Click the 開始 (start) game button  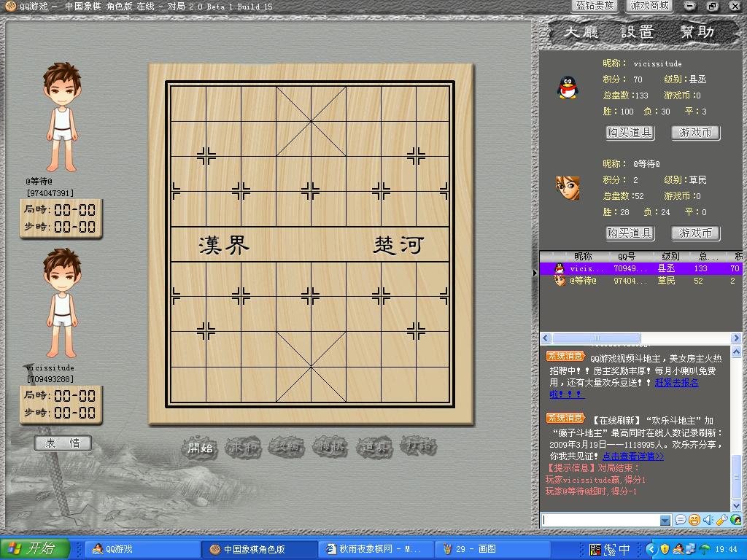pos(200,448)
